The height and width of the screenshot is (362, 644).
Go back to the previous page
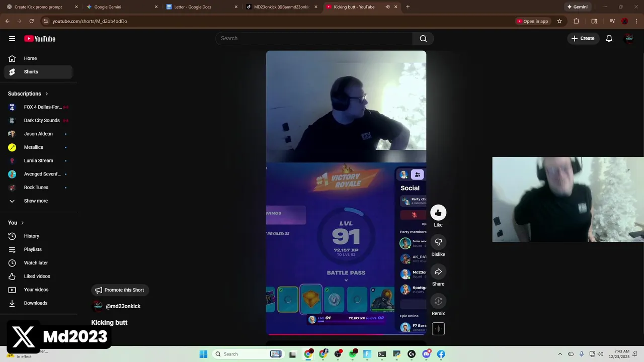[8, 21]
